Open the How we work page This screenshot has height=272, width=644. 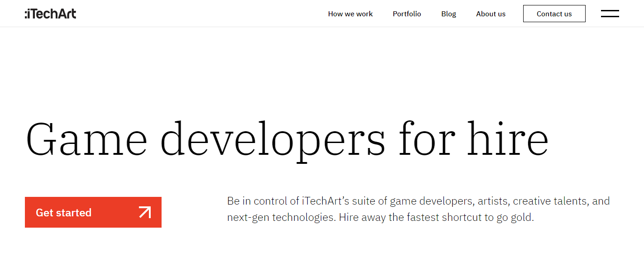point(350,14)
